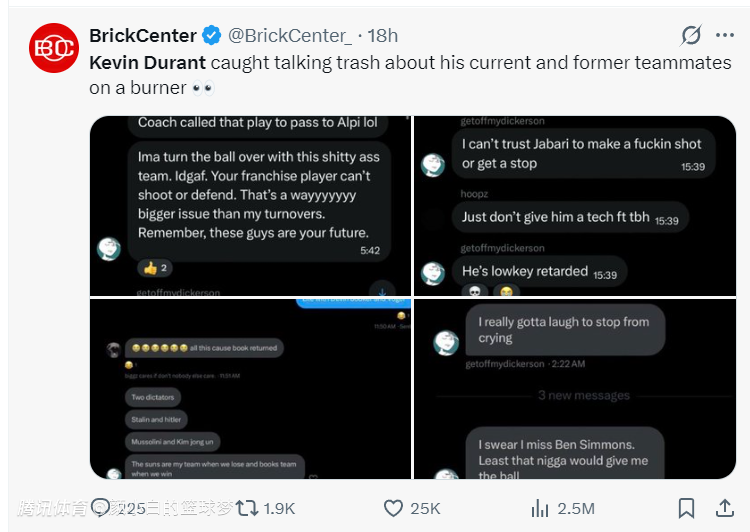750x532 pixels.
Task: Open the Grok actions icon
Action: (x=691, y=36)
